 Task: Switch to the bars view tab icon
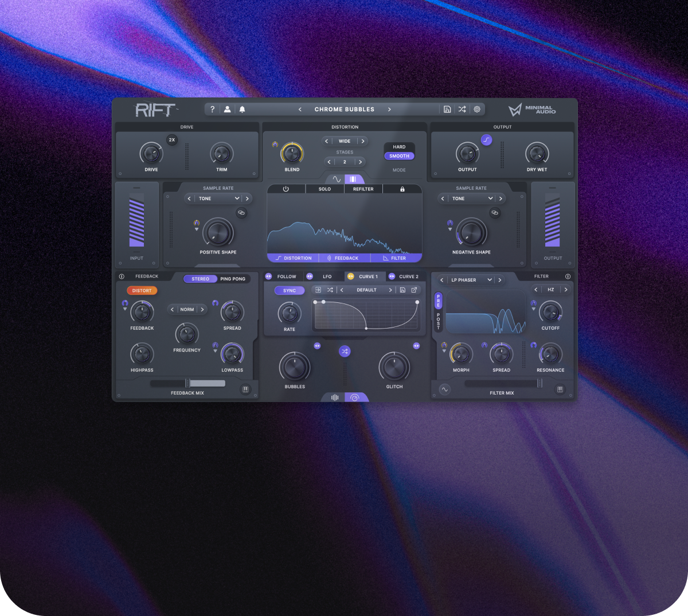353,179
